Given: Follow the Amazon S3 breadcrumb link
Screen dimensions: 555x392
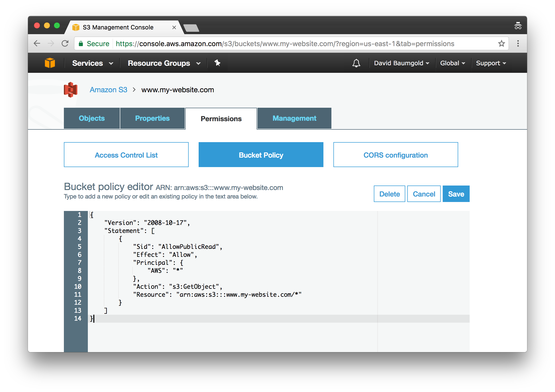Looking at the screenshot, I should [109, 90].
